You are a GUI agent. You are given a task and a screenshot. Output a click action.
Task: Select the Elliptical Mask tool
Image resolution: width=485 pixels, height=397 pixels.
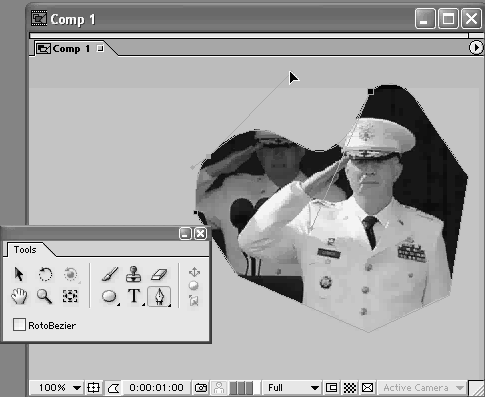(x=109, y=296)
